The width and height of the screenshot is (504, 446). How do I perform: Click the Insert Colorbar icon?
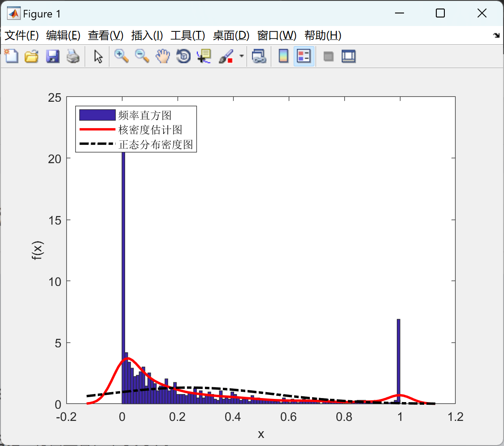283,56
